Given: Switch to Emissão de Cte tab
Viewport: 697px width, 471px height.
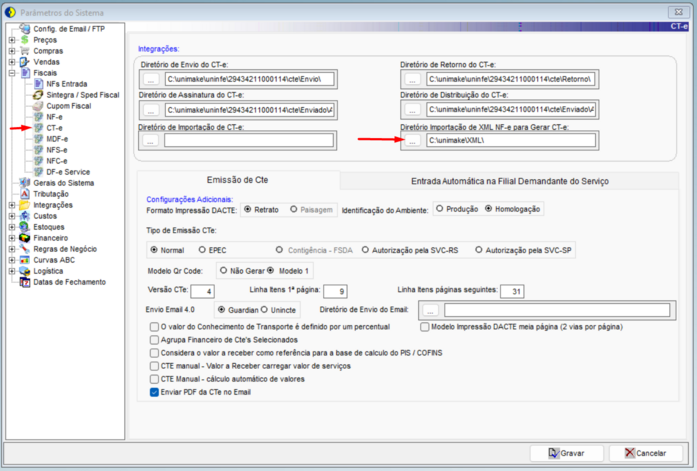Looking at the screenshot, I should coord(237,180).
